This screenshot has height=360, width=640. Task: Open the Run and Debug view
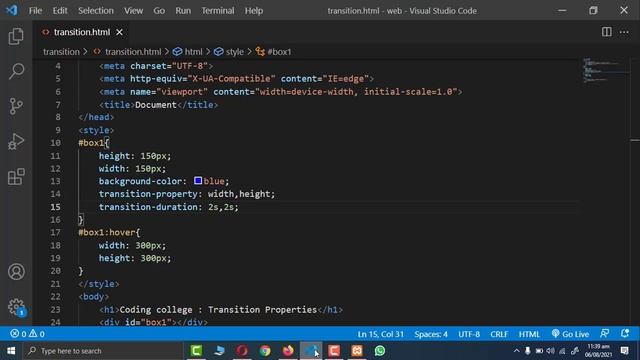click(x=16, y=141)
